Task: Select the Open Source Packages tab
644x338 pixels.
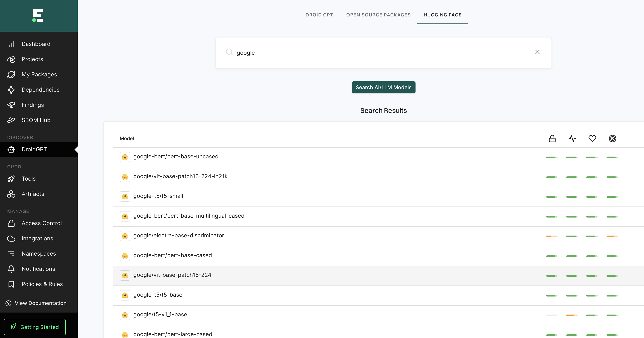Action: 378,14
